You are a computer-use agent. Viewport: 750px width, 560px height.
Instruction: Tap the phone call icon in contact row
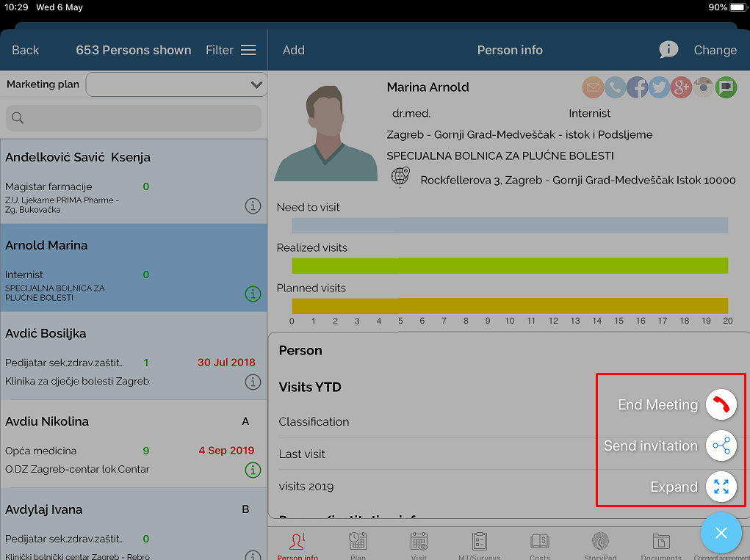(615, 87)
